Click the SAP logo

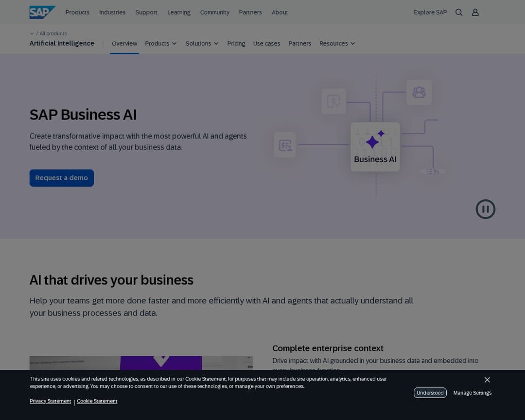click(x=42, y=12)
